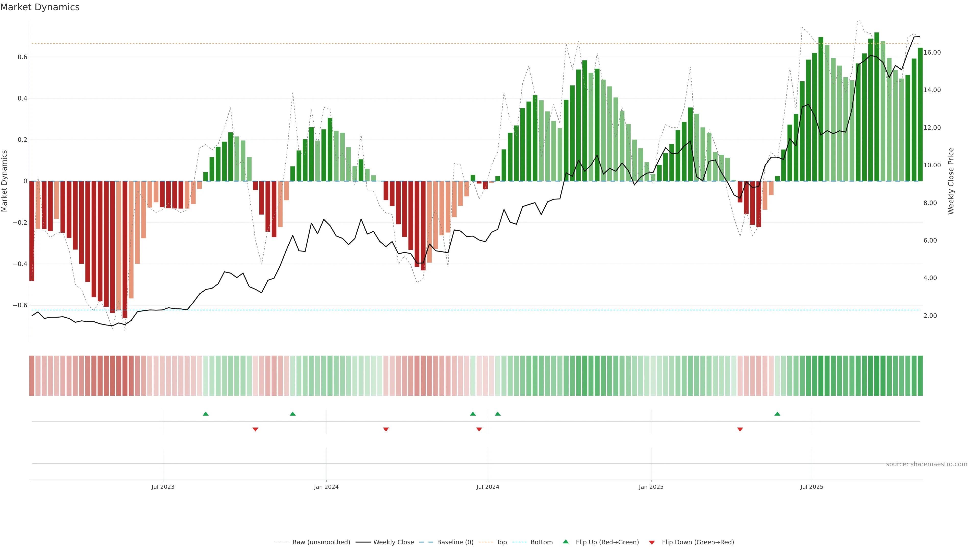Image resolution: width=980 pixels, height=551 pixels.
Task: Click the leftmost red Flip Down triangle marker
Action: click(x=255, y=429)
